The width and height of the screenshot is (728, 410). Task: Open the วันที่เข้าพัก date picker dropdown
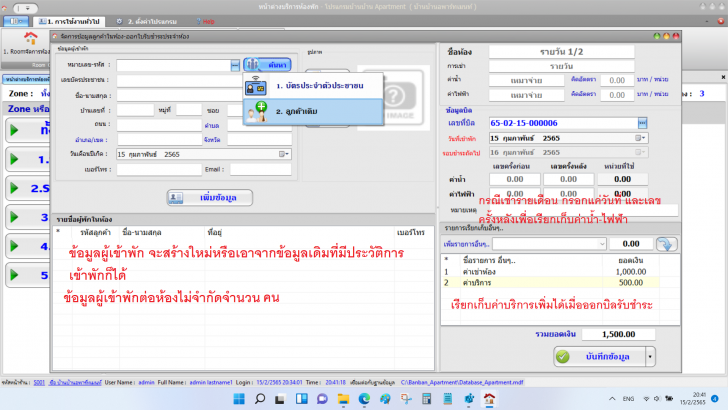pyautogui.click(x=640, y=138)
